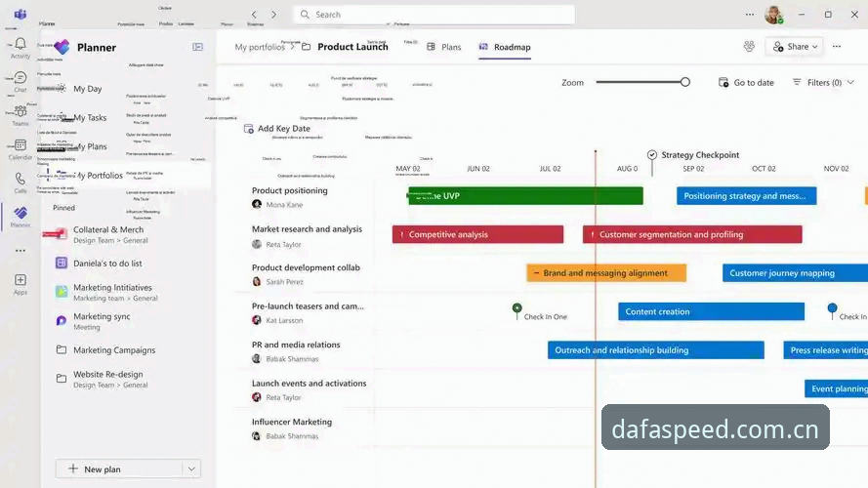Click the Strategy Checkpoint marker

click(652, 155)
